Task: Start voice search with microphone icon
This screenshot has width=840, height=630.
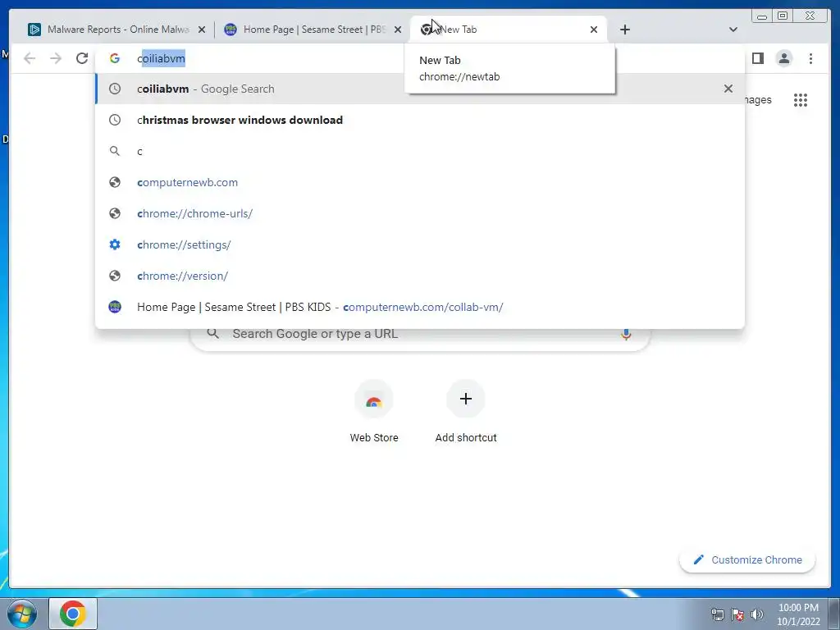Action: click(626, 335)
